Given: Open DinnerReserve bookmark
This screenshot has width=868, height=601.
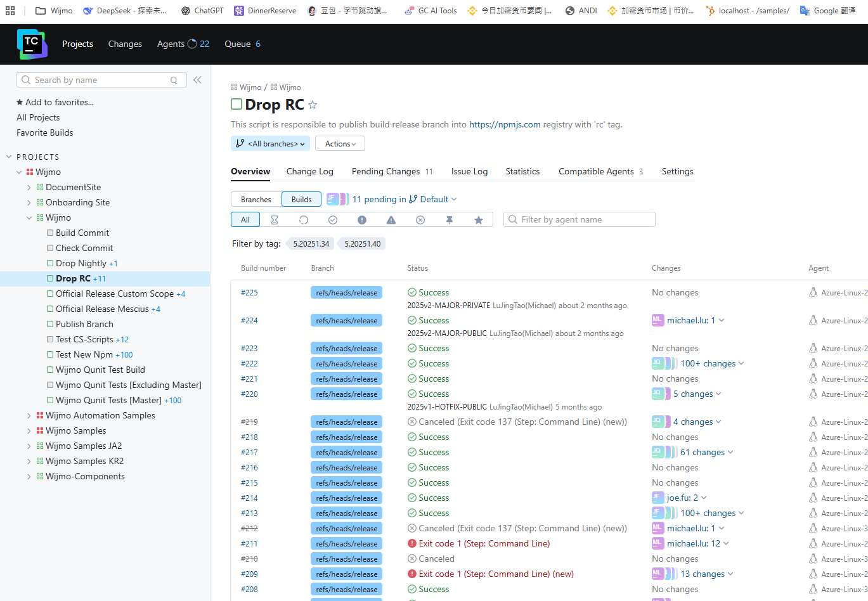Looking at the screenshot, I should [x=265, y=11].
